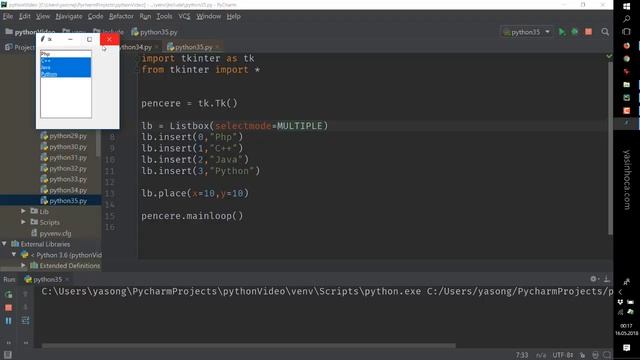Click the Dropbox tray icon
640x360 pixels.
(620, 302)
